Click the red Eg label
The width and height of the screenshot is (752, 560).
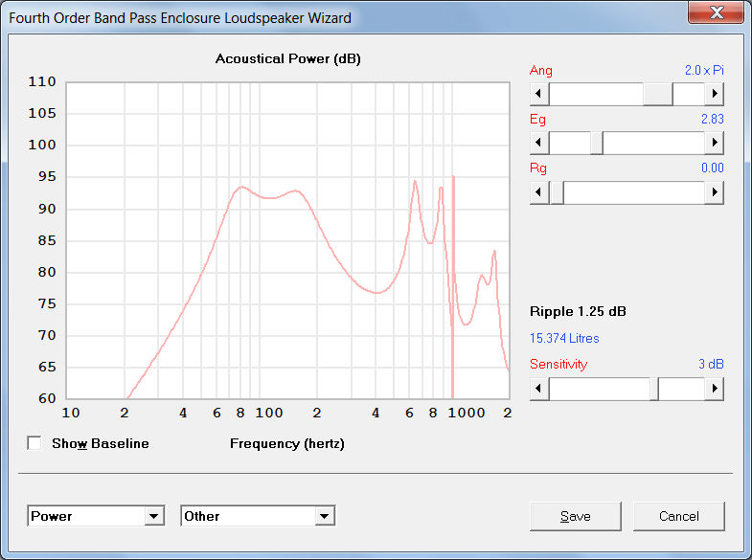click(x=537, y=120)
